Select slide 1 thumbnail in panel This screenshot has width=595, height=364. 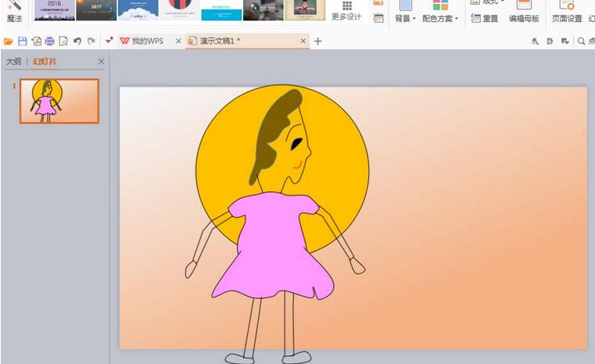pyautogui.click(x=59, y=101)
